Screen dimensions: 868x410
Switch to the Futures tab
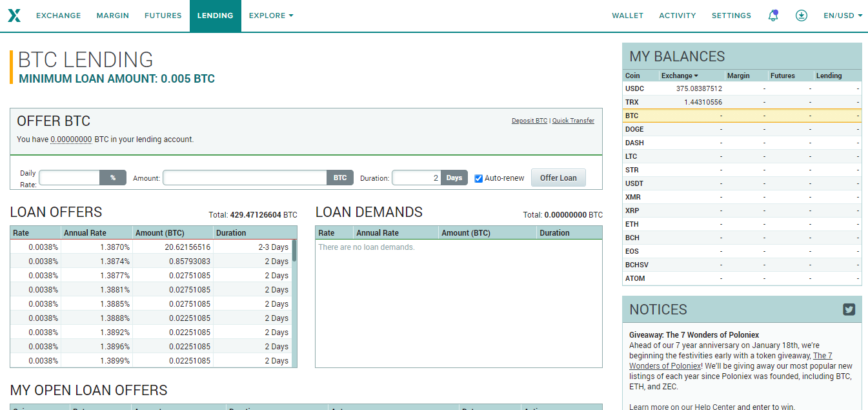pyautogui.click(x=163, y=15)
